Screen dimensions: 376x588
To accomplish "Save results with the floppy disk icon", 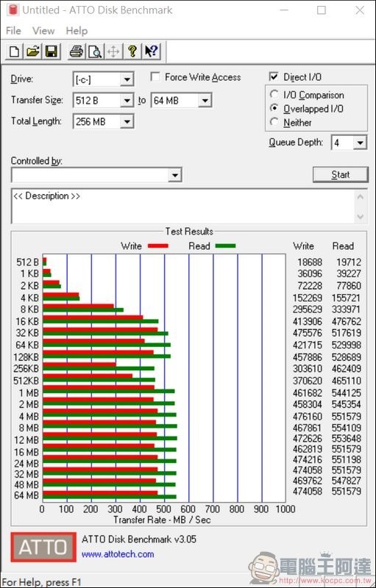I will click(x=51, y=51).
